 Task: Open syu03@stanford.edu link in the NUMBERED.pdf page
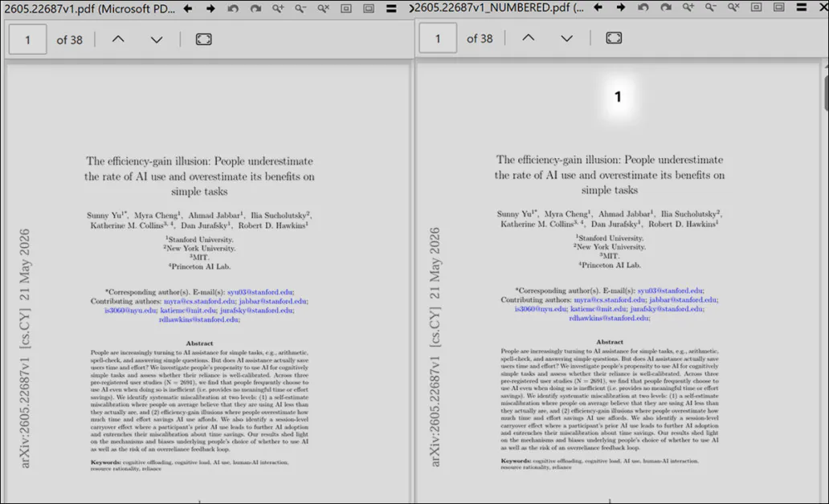coord(671,291)
